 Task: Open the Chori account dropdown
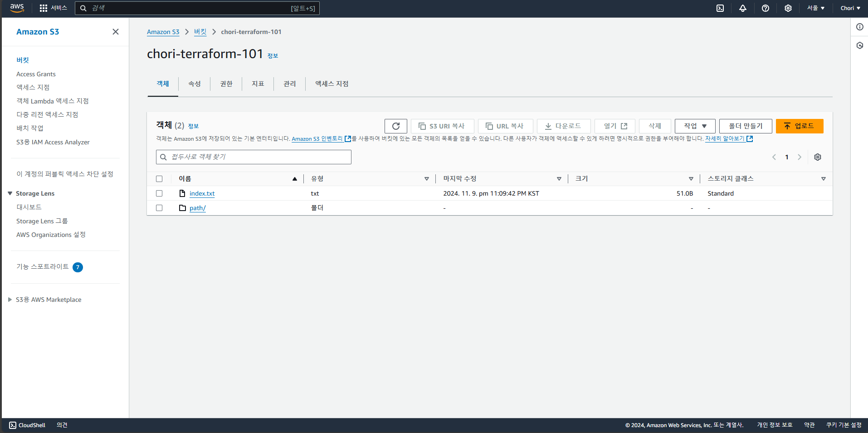850,8
